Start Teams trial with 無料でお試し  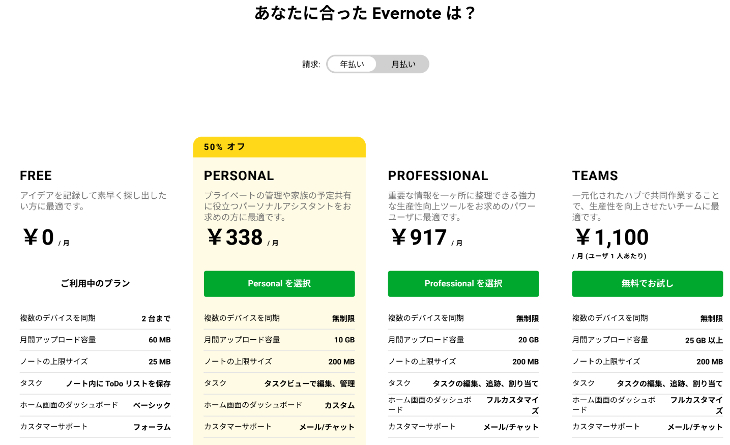coord(647,283)
